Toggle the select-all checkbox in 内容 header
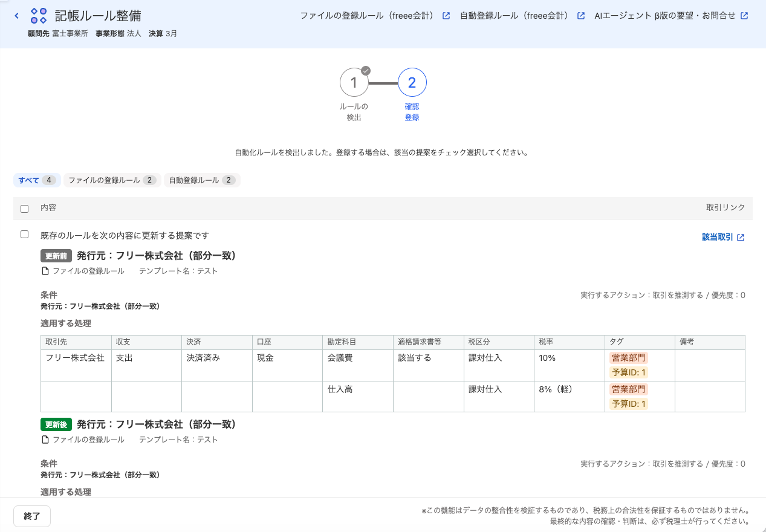766x532 pixels. 25,209
